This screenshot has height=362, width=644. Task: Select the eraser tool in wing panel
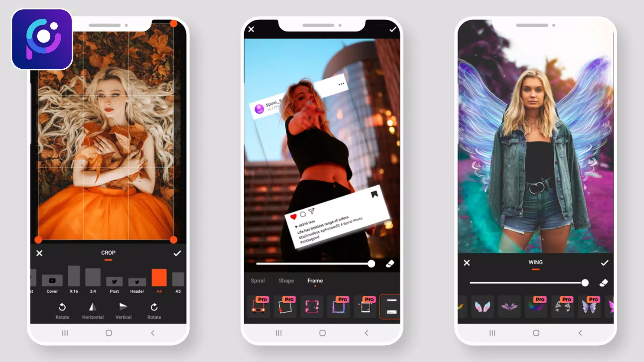602,283
